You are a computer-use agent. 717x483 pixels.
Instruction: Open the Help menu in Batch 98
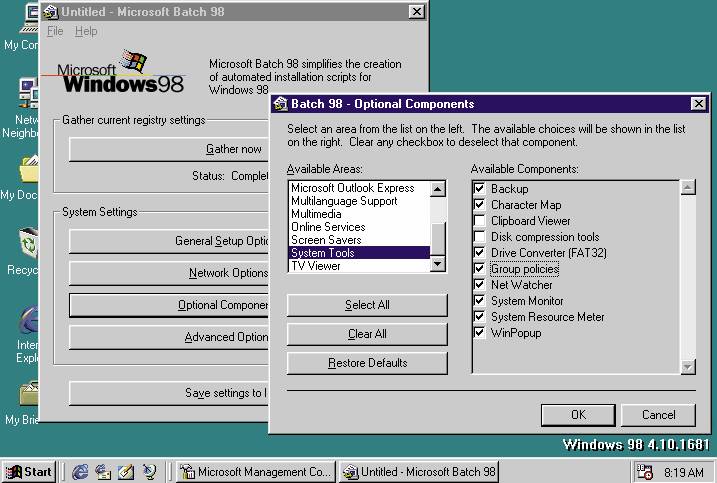86,31
